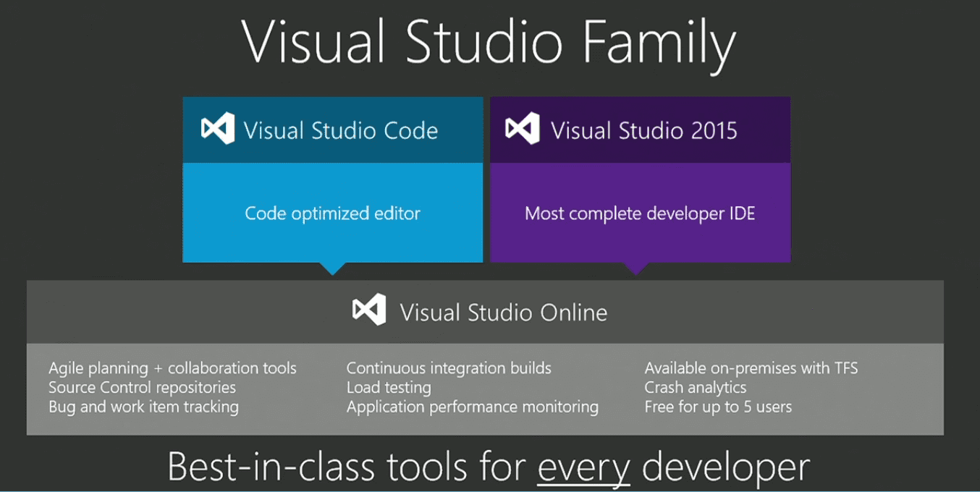Click the 'Visual Studio Online' heading text
The image size is (980, 492).
coord(504,313)
